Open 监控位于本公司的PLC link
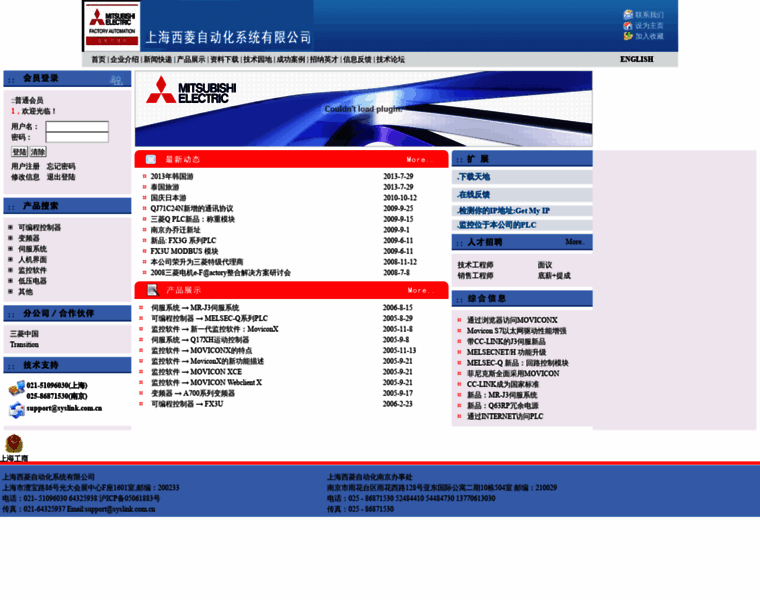 coord(496,225)
